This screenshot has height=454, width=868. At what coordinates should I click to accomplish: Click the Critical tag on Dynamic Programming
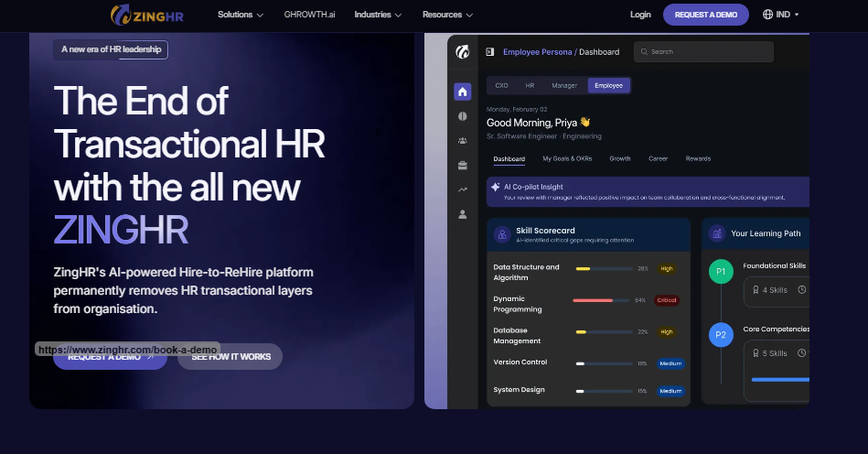pyautogui.click(x=667, y=300)
